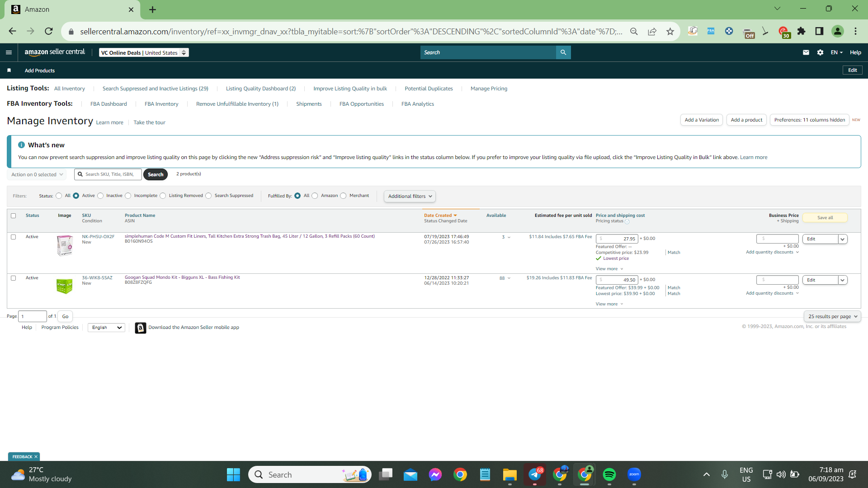Click the Add a product button
The width and height of the screenshot is (868, 488).
(x=746, y=120)
